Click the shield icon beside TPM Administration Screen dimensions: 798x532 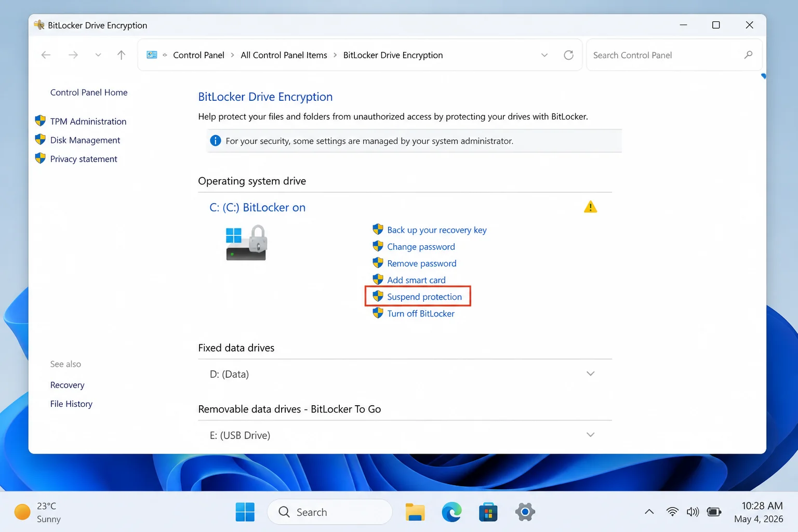[x=40, y=121]
